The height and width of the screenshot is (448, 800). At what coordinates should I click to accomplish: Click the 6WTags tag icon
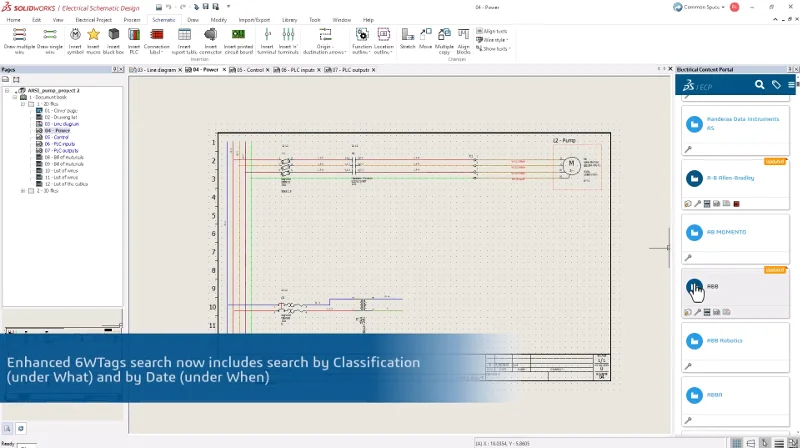pos(776,85)
